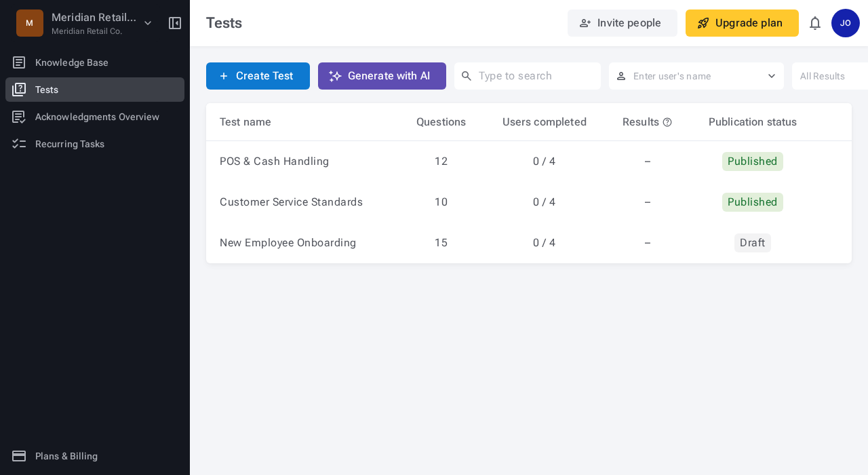The image size is (868, 475).
Task: Click the Published badge for POS & Cash Handling
Action: (753, 161)
